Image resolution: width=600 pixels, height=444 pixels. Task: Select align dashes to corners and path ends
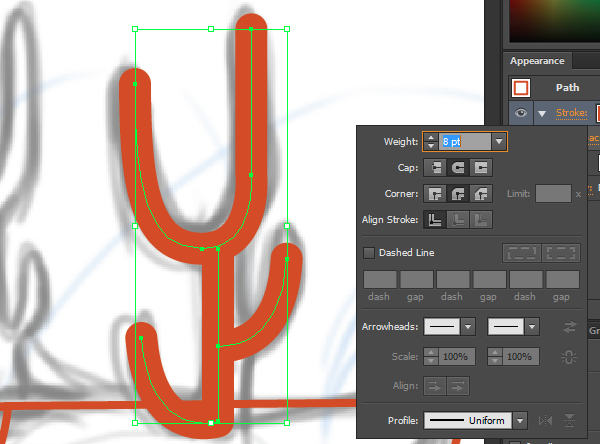pos(561,253)
